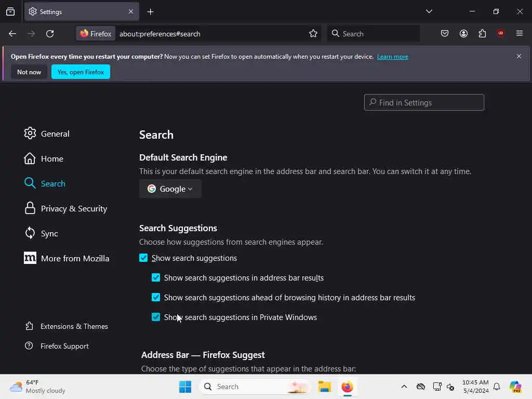Open the Extensions puzzle icon in toolbar
Image resolution: width=532 pixels, height=399 pixels.
pos(482,33)
